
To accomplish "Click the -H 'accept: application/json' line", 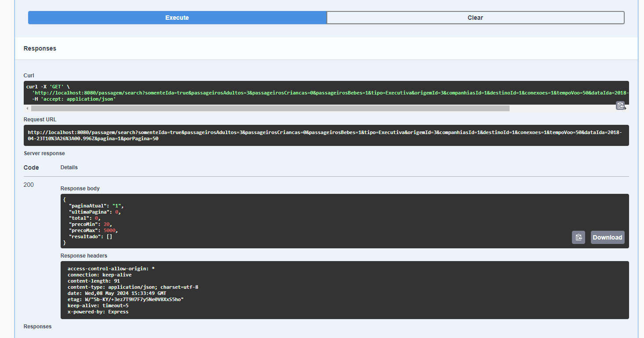I will pos(74,99).
